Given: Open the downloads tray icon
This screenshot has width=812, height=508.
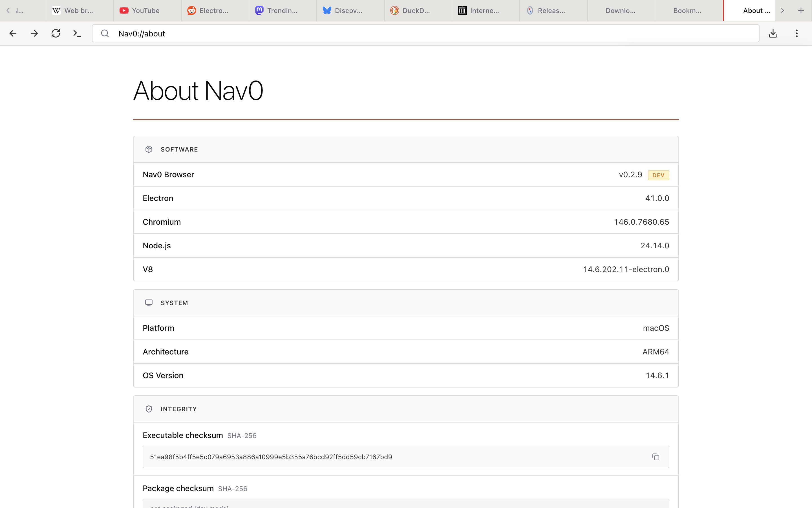Looking at the screenshot, I should [x=773, y=33].
